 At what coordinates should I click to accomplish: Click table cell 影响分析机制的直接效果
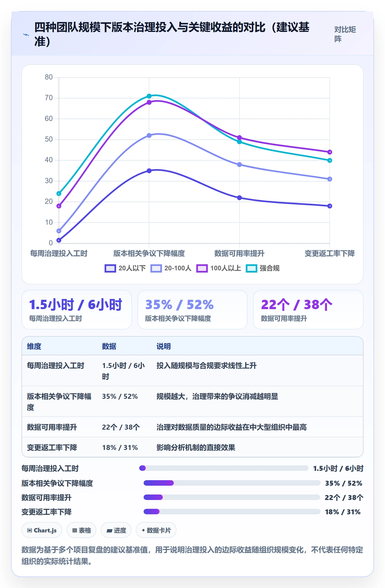(x=196, y=447)
